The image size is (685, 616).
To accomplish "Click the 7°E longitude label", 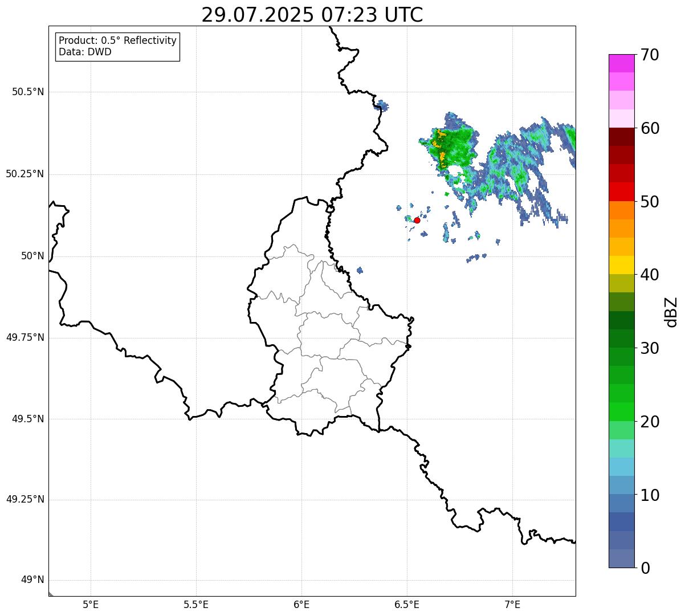I will (512, 604).
